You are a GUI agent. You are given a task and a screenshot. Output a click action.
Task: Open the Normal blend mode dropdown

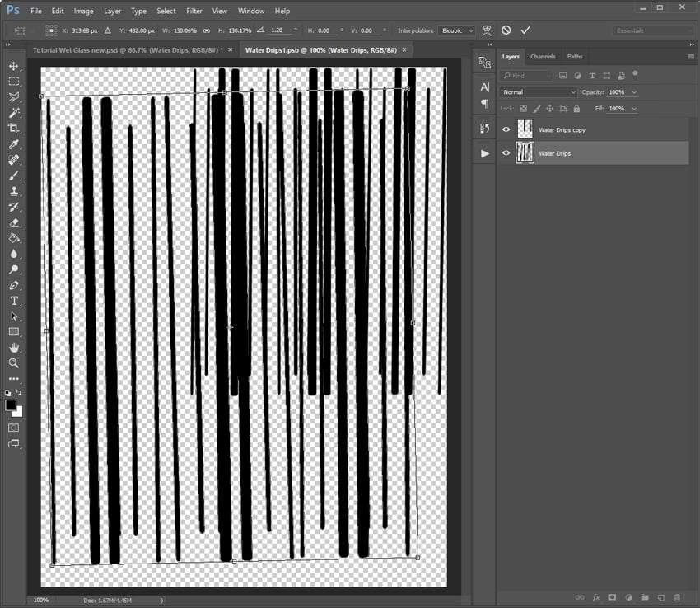click(x=538, y=92)
